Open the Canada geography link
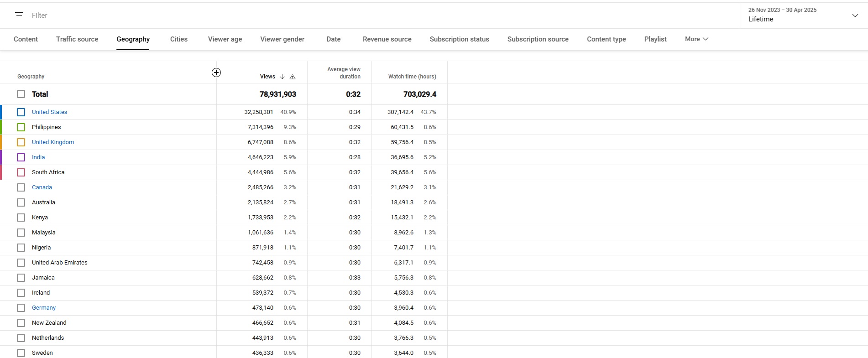868x358 pixels. click(42, 187)
